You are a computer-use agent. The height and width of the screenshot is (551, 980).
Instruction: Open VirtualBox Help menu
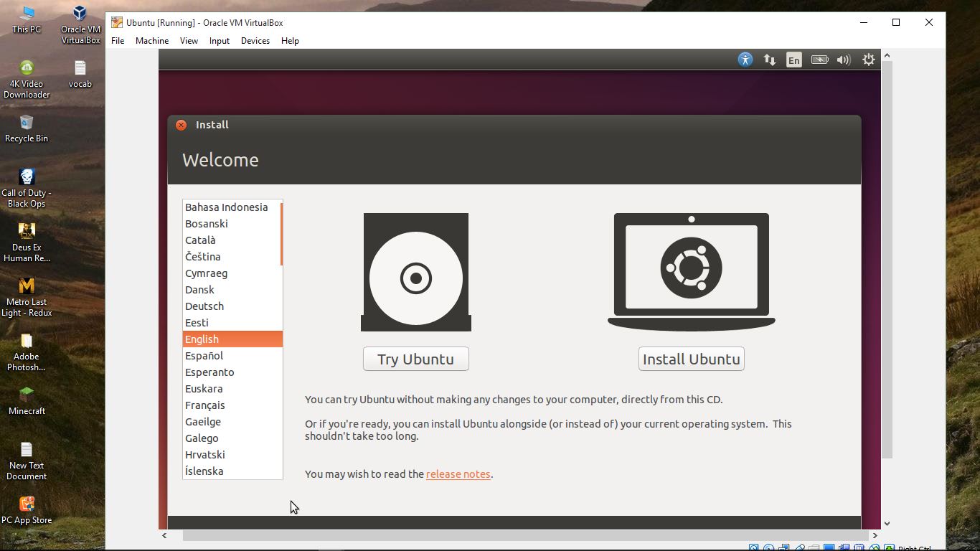coord(290,41)
